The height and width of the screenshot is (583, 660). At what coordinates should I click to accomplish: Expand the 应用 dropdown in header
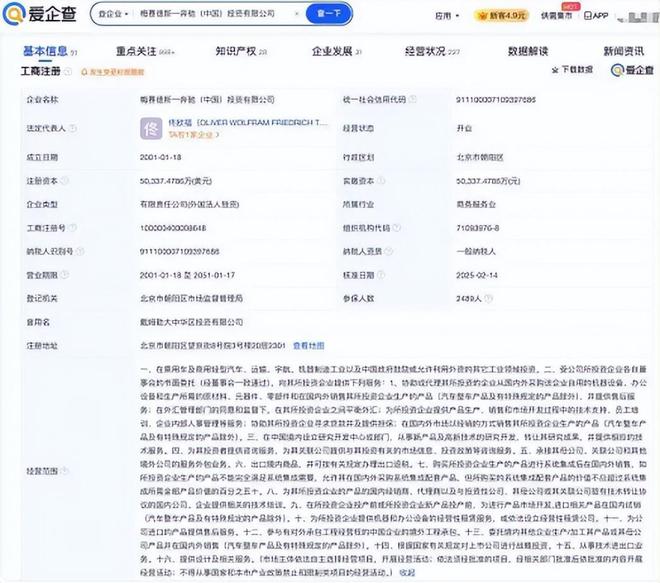tap(447, 16)
